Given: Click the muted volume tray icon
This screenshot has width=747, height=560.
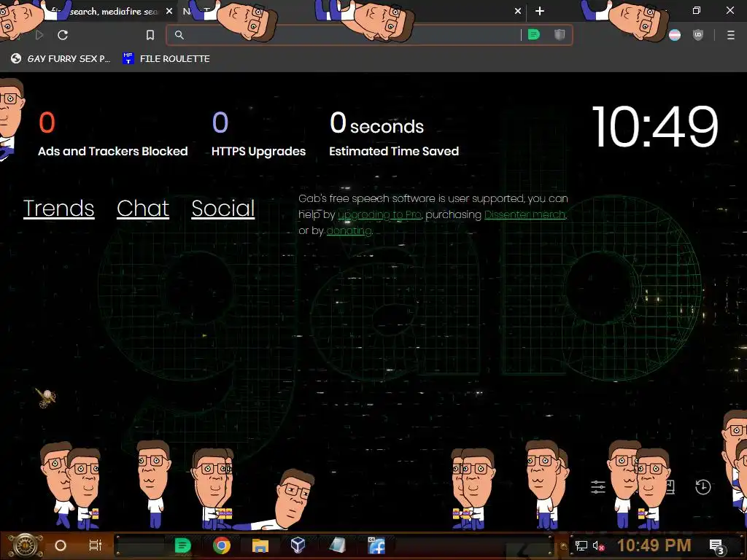Looking at the screenshot, I should pyautogui.click(x=599, y=545).
